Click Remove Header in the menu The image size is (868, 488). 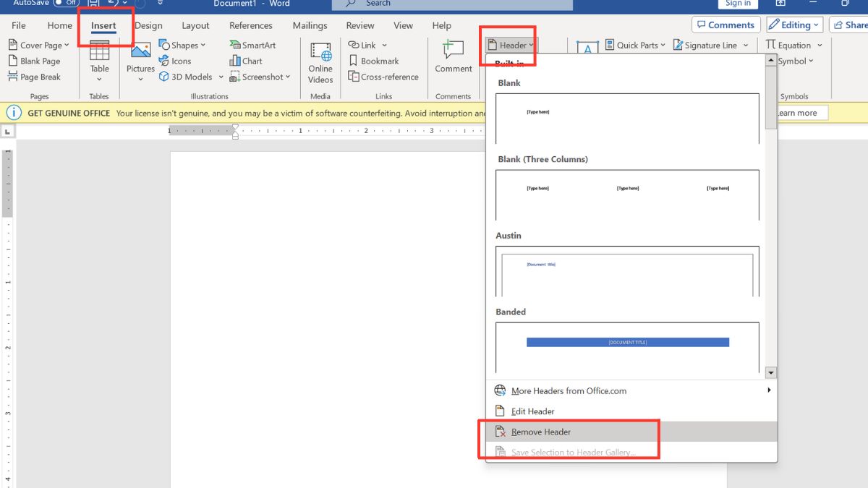pos(631,432)
